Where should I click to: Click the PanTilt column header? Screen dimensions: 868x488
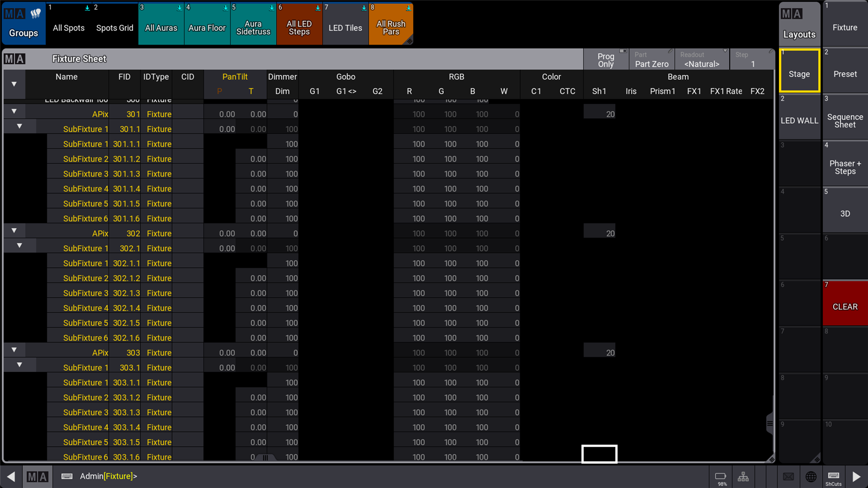point(235,77)
